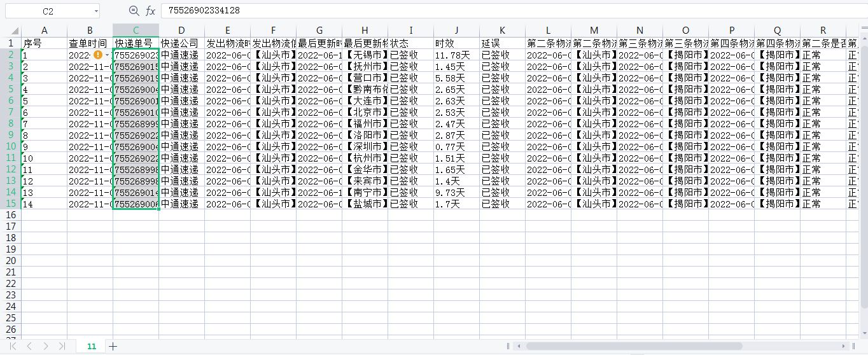The width and height of the screenshot is (868, 355).
Task: Click the 1.4天 cell in row 13
Action: click(x=456, y=181)
